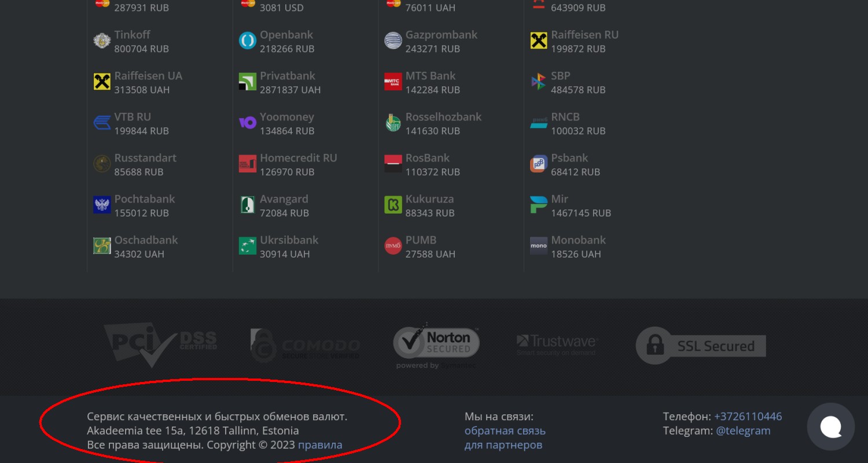Select the Yoomoney 134864 RUB reserve
This screenshot has height=463, width=868.
[x=288, y=131]
